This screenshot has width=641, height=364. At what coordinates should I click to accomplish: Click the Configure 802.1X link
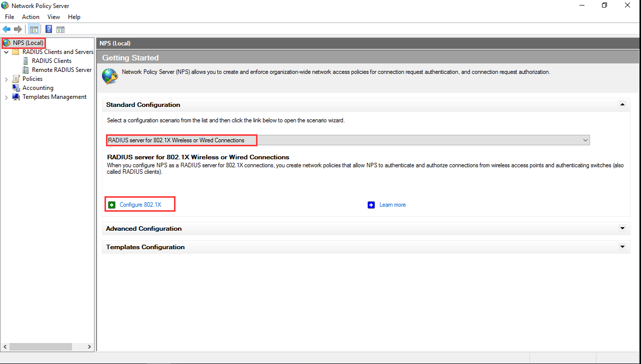[x=140, y=205]
